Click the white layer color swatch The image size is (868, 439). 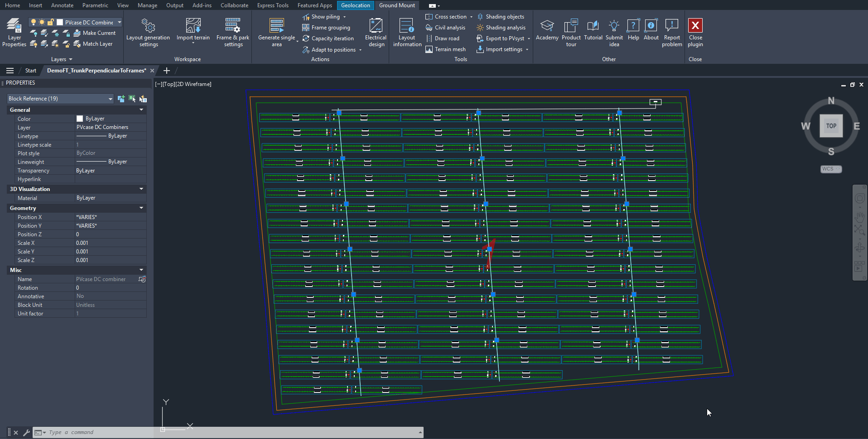point(60,22)
